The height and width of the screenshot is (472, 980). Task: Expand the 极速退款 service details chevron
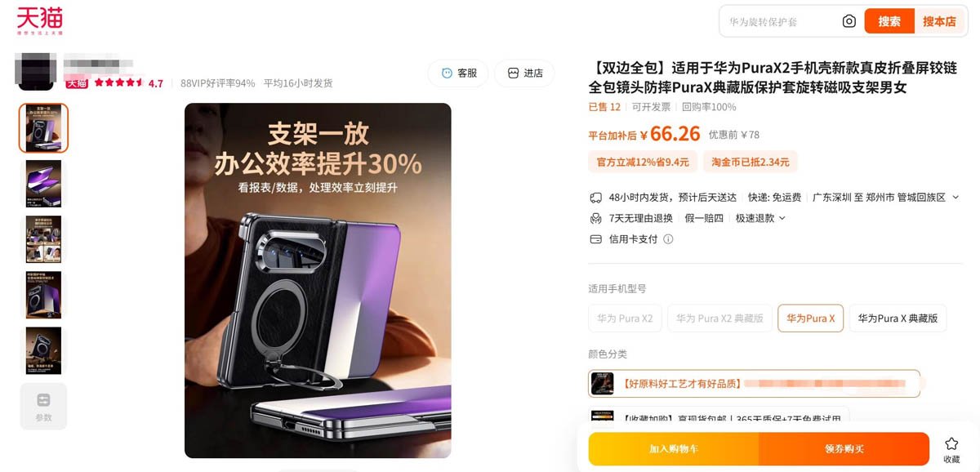(x=782, y=218)
